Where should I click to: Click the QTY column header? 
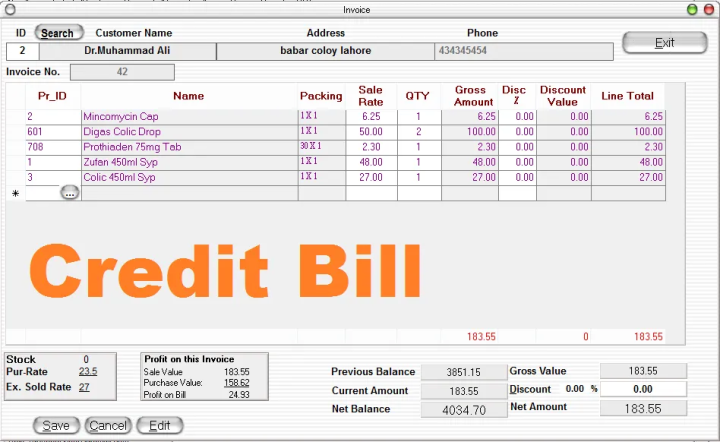pos(418,96)
